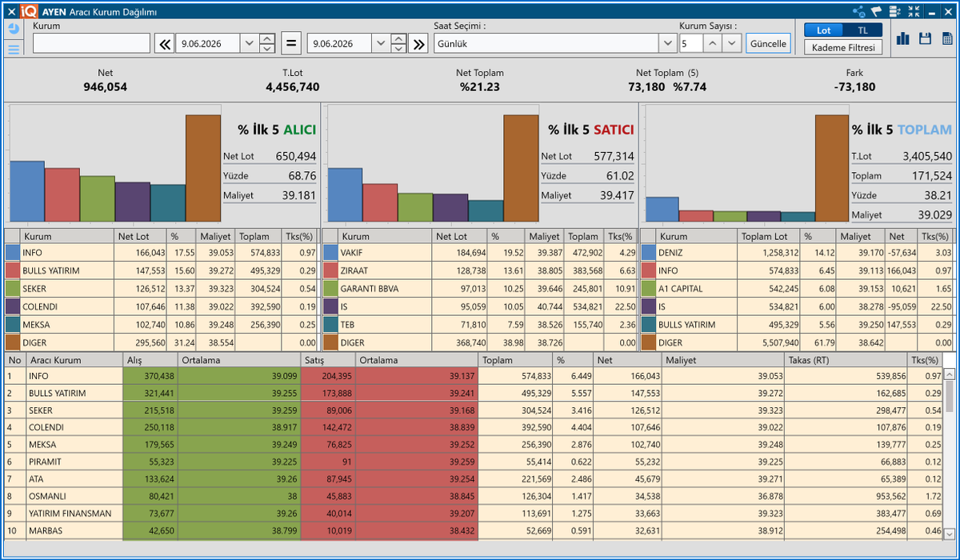960x560 pixels.
Task: Click the spreadsheet export icon
Action: pos(946,38)
